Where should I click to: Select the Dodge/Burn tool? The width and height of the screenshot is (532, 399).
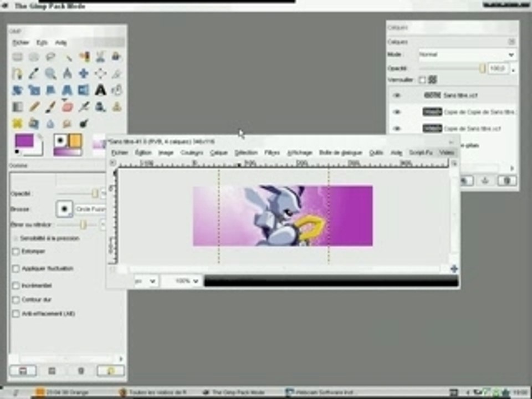pyautogui.click(x=84, y=123)
